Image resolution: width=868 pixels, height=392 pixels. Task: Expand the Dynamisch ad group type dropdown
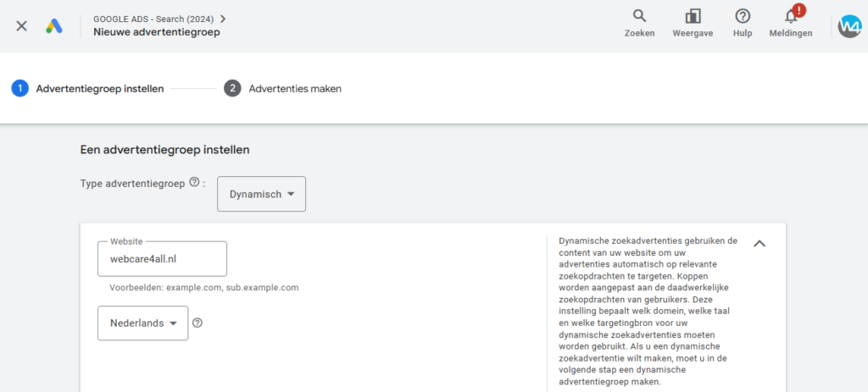261,194
